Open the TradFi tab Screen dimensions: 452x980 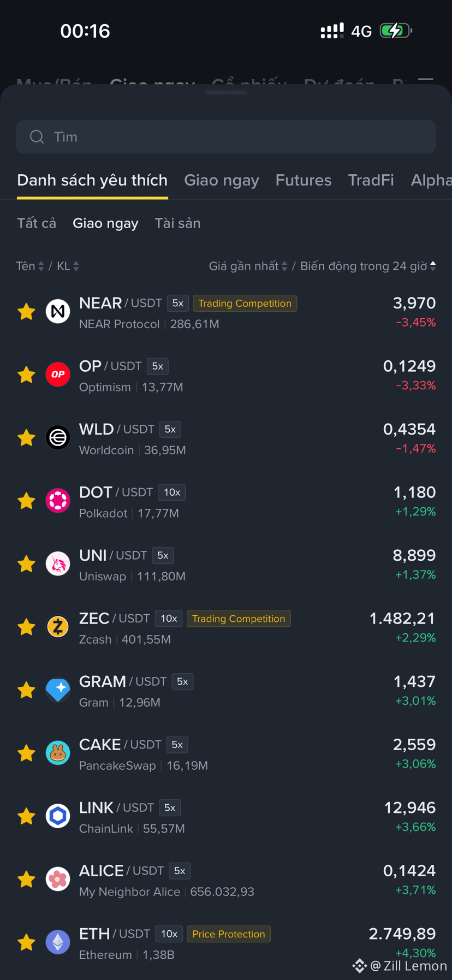point(371,180)
